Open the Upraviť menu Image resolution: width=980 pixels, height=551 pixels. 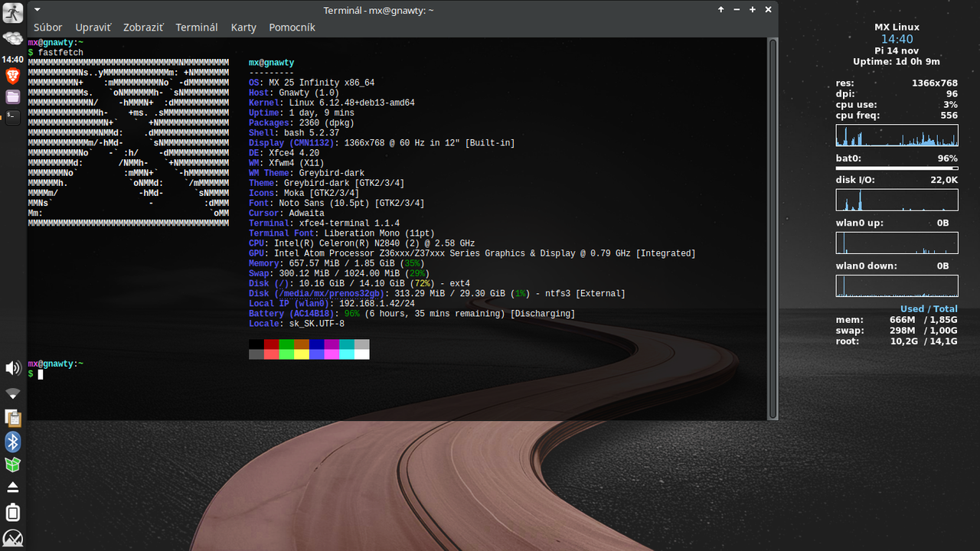click(x=93, y=27)
